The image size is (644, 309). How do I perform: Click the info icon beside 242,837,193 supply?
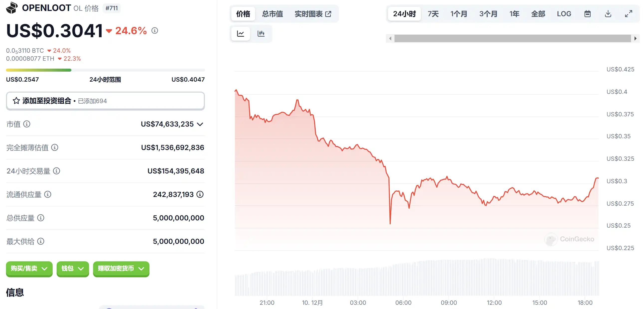point(200,194)
